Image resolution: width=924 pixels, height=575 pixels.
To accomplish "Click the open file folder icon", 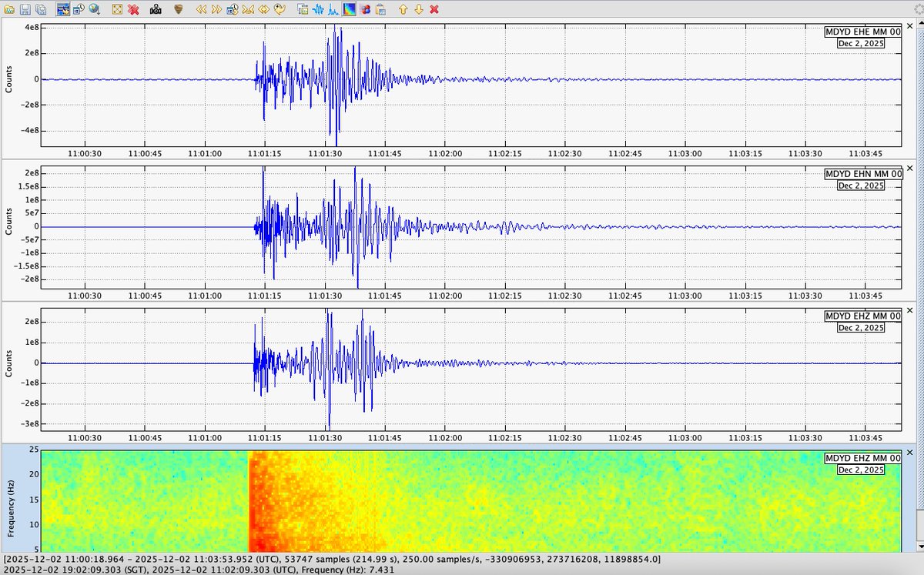I will tap(9, 9).
